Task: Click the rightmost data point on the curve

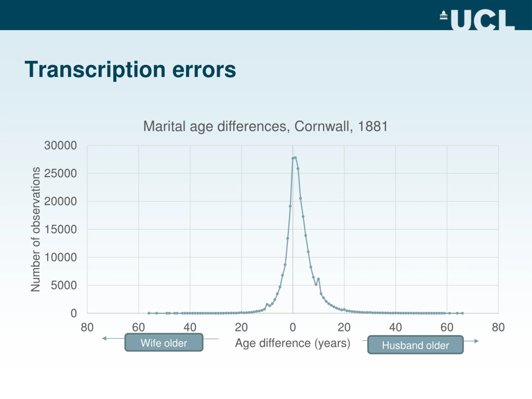Action: tap(462, 313)
